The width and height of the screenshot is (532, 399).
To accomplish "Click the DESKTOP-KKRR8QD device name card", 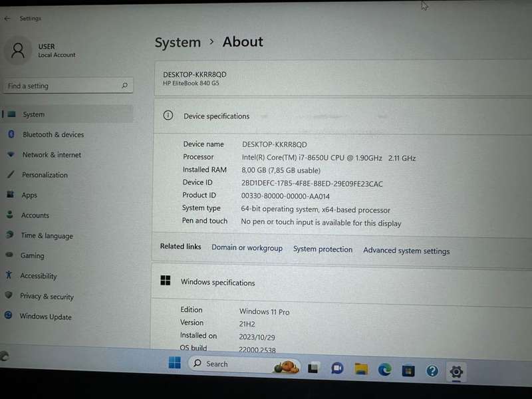I will tap(343, 78).
